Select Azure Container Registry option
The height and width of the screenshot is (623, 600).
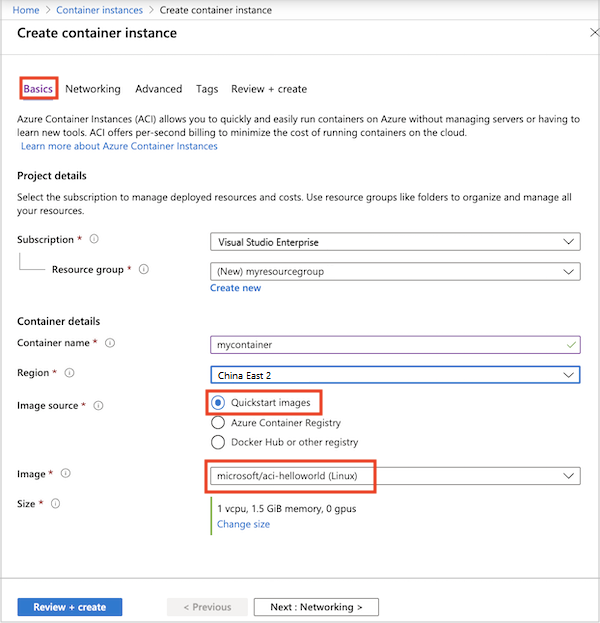pyautogui.click(x=218, y=423)
